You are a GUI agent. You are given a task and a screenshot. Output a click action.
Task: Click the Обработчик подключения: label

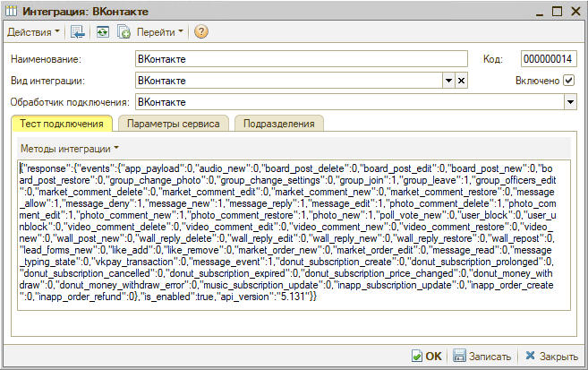(70, 102)
